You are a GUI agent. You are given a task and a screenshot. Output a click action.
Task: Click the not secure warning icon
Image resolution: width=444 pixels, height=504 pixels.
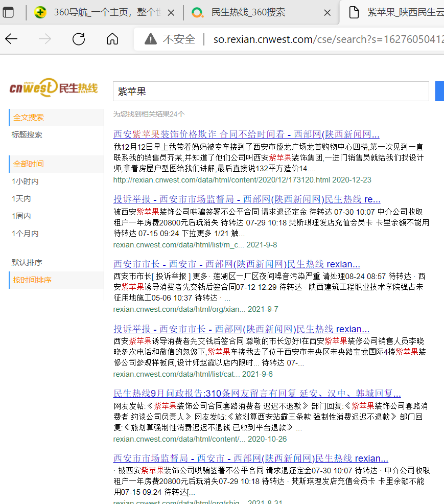[151, 39]
